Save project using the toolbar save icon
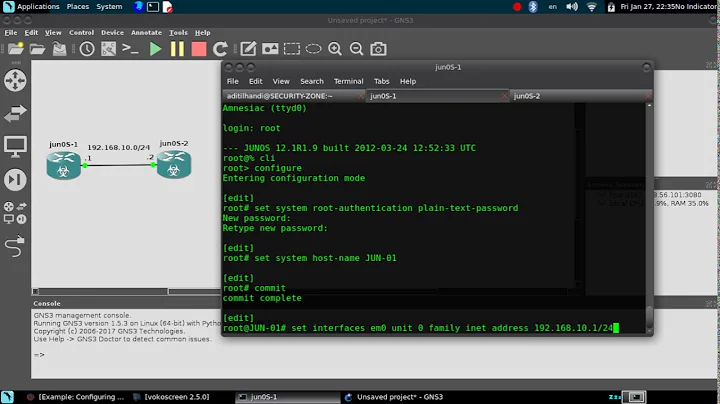720x404 pixels. point(59,49)
